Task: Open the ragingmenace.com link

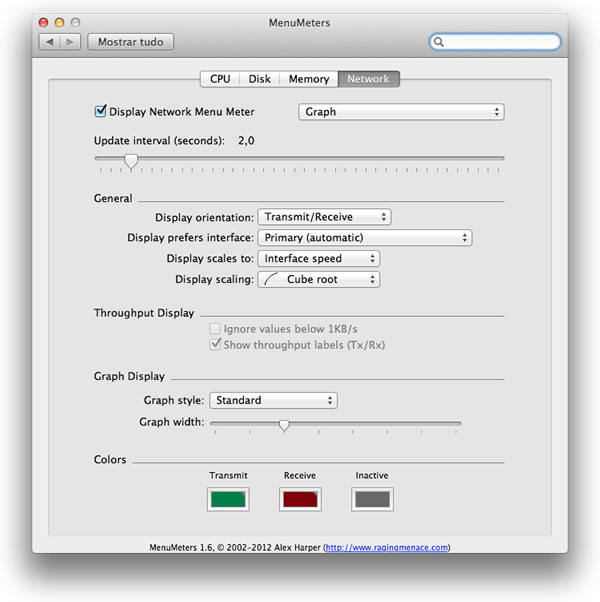Action: pyautogui.click(x=387, y=547)
